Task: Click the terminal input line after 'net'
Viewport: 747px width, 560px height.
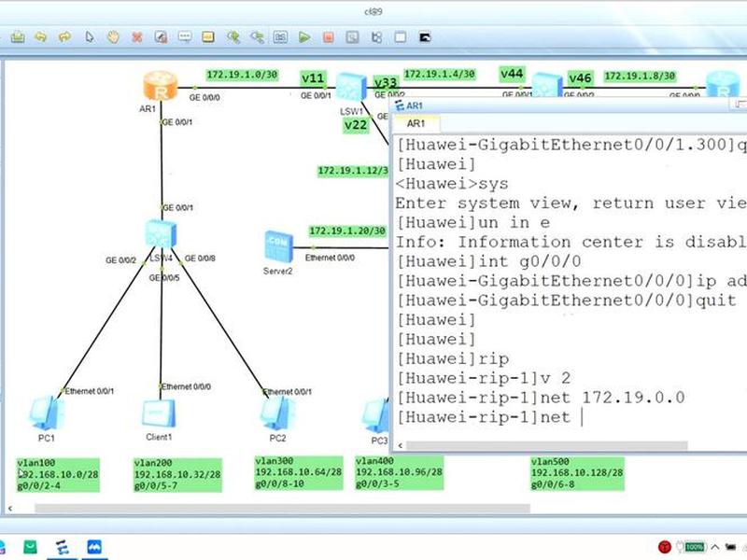Action: [582, 417]
